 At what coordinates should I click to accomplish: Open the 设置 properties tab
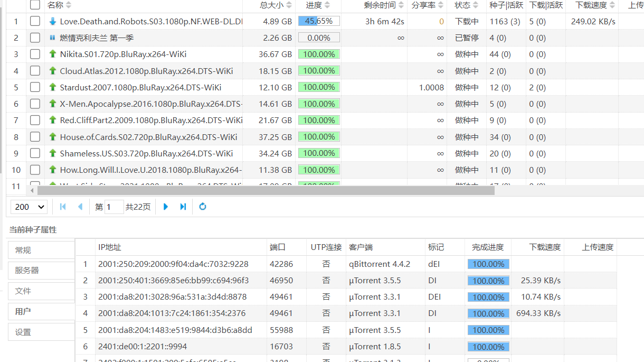coord(41,332)
